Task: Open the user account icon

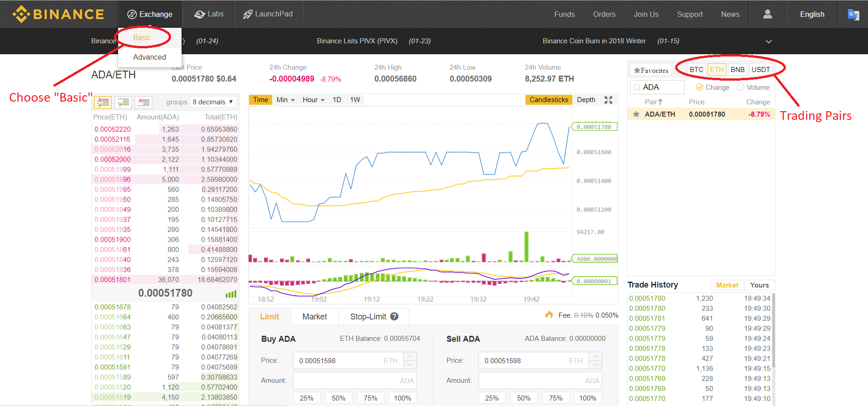Action: (768, 14)
